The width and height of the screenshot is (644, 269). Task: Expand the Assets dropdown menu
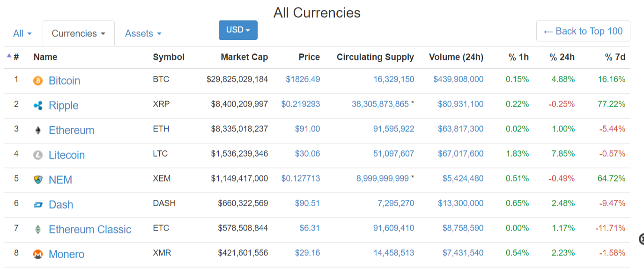[x=143, y=34]
